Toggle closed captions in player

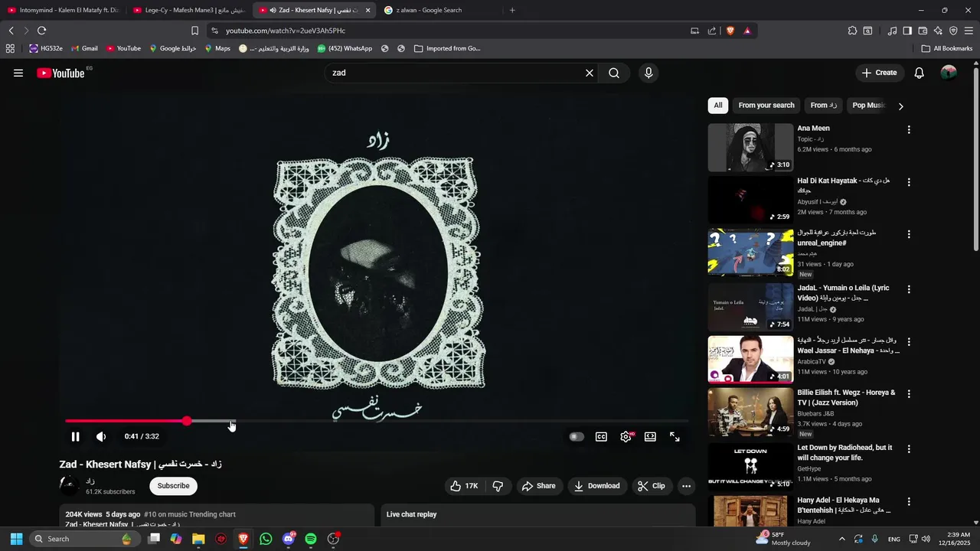coord(602,437)
